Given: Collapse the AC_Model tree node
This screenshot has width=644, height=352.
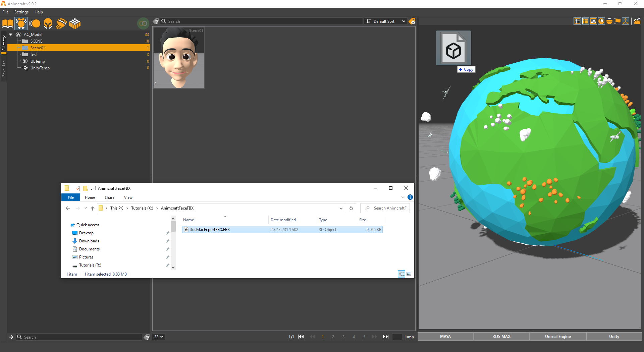Looking at the screenshot, I should 11,34.
